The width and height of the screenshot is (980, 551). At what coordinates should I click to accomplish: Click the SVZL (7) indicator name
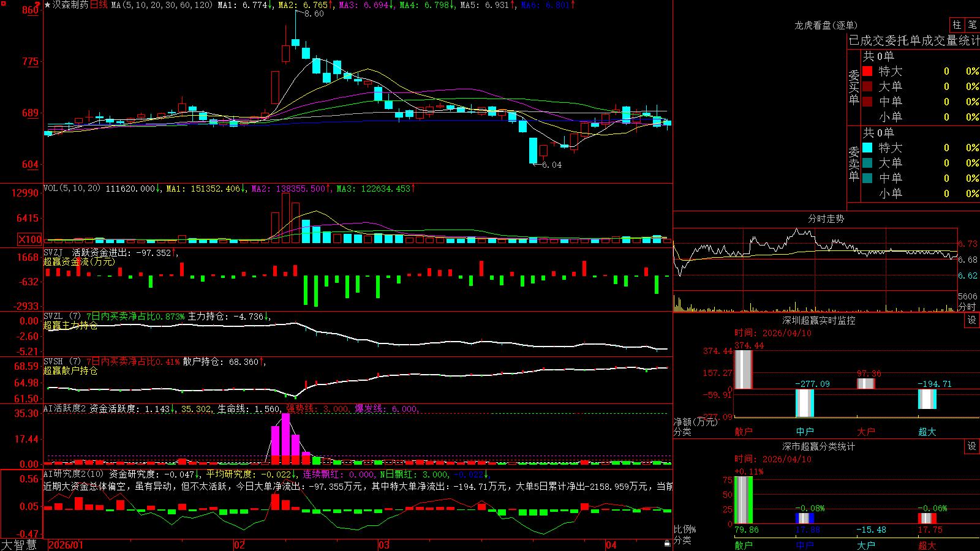62,317
